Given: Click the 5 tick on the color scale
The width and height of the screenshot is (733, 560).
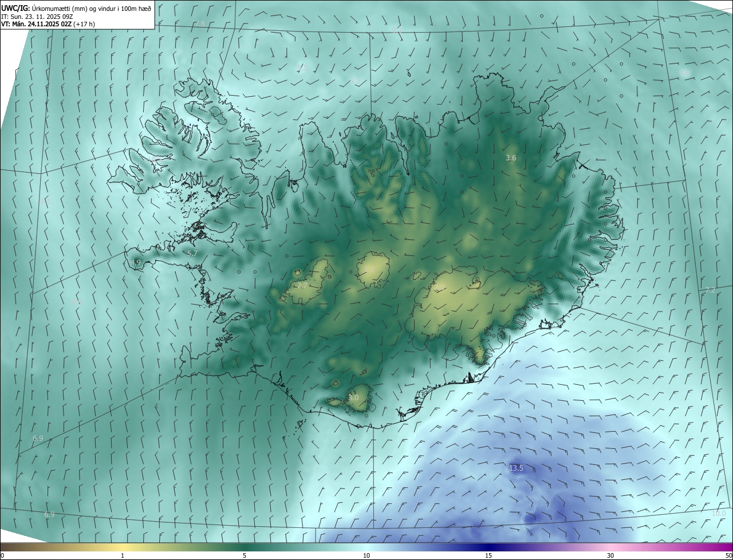Looking at the screenshot, I should point(245,555).
